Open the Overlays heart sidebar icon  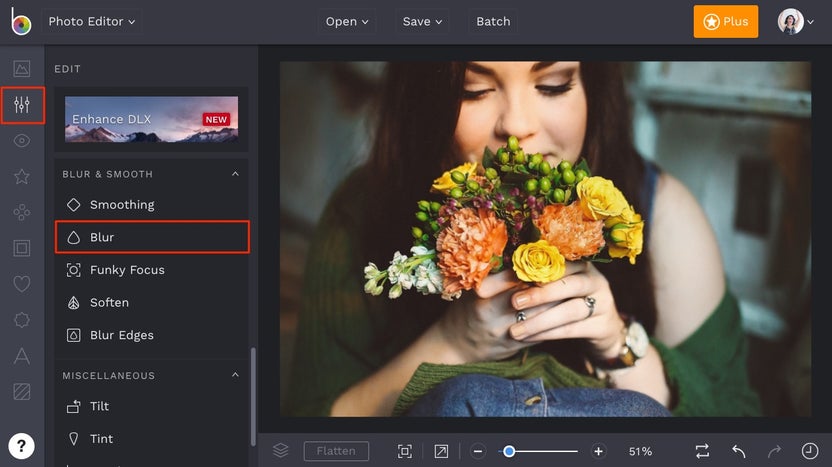pos(22,284)
